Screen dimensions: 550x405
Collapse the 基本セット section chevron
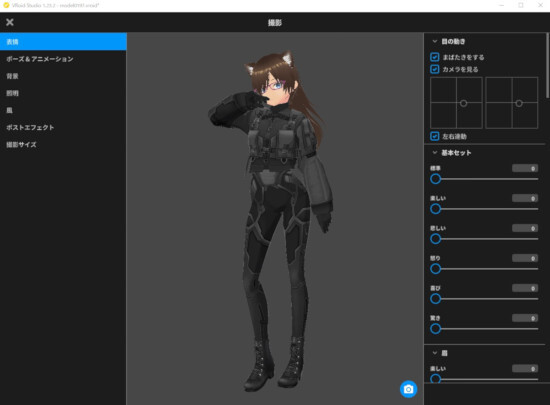[x=435, y=153]
